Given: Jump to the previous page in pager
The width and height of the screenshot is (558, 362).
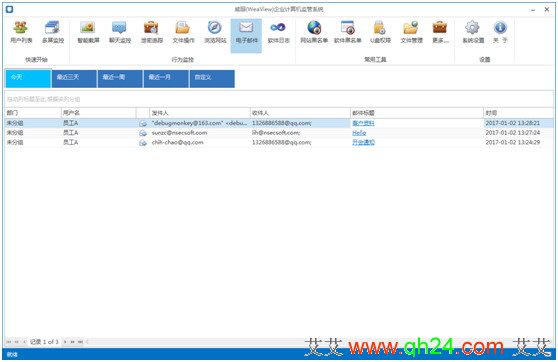Looking at the screenshot, I should [16, 342].
